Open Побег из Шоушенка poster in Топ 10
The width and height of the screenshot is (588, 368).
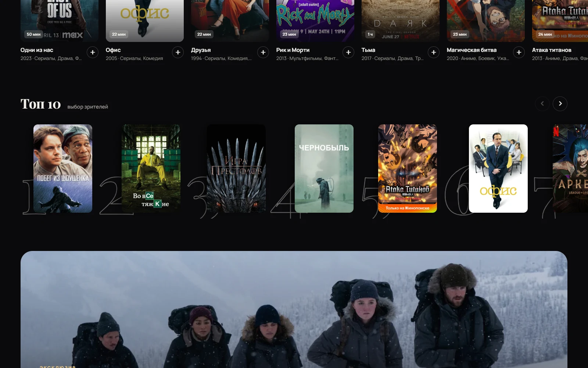(63, 169)
